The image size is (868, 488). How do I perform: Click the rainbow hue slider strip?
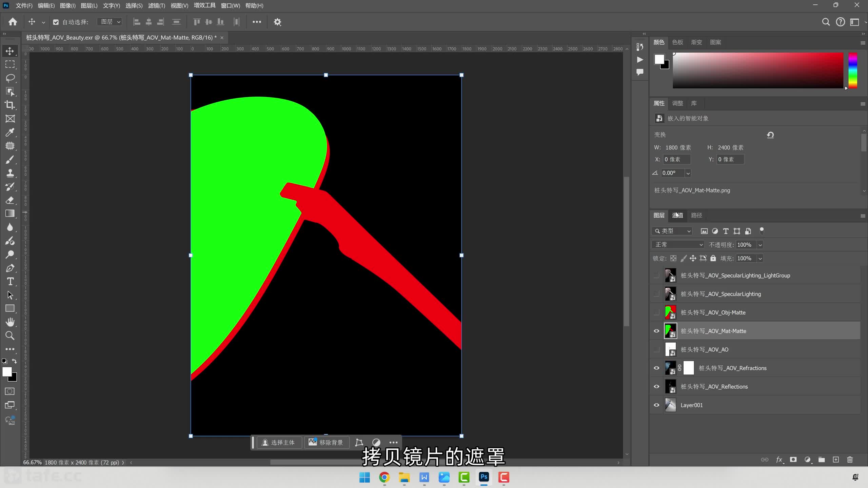[x=853, y=70]
